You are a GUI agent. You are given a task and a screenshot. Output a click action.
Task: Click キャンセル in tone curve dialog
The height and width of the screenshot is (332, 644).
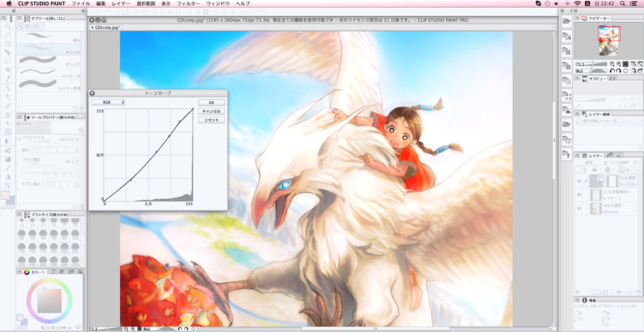click(211, 111)
